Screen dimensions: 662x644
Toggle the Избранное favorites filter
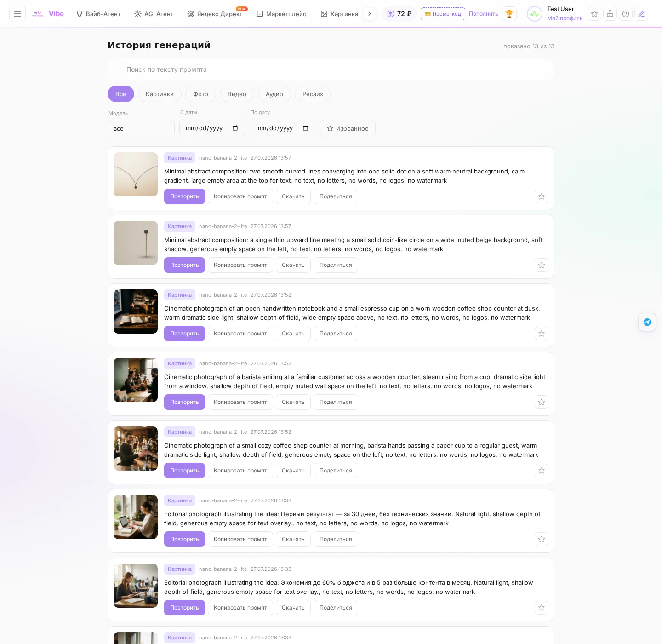point(348,128)
